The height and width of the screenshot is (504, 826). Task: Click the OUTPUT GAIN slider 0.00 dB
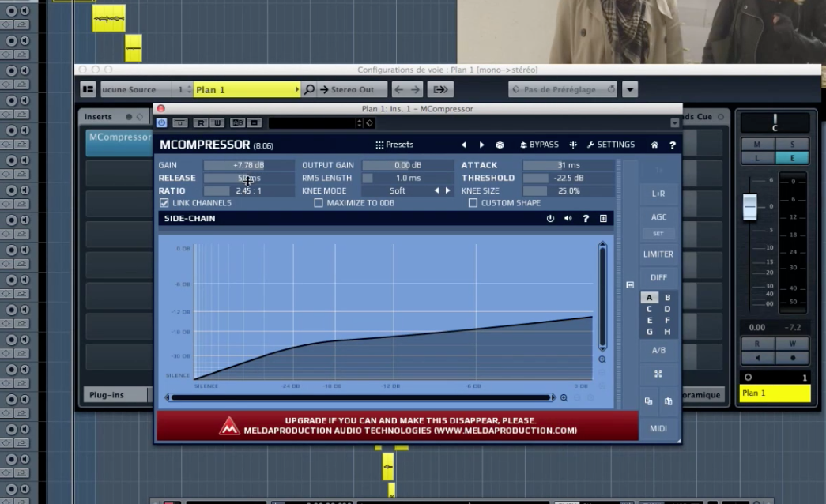408,165
